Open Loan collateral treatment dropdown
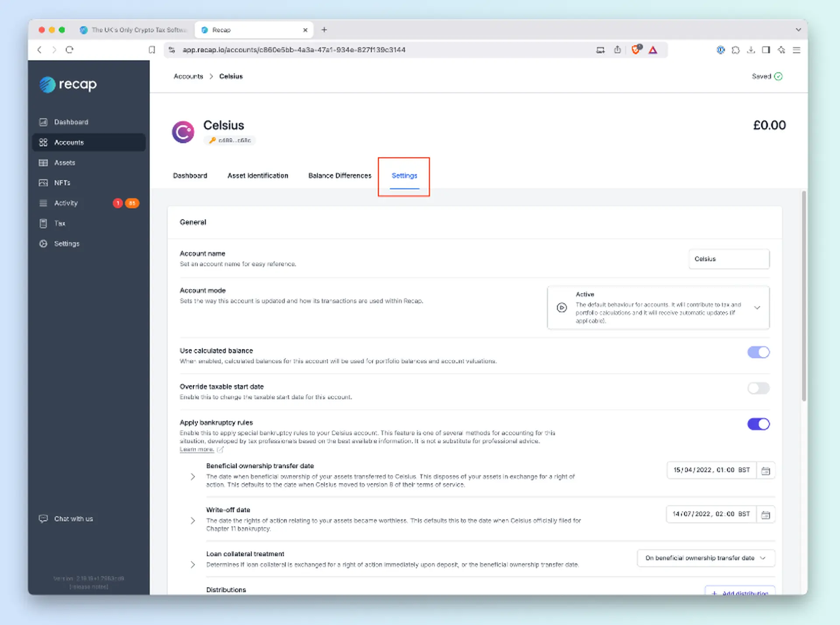Image resolution: width=840 pixels, height=625 pixels. pos(705,558)
